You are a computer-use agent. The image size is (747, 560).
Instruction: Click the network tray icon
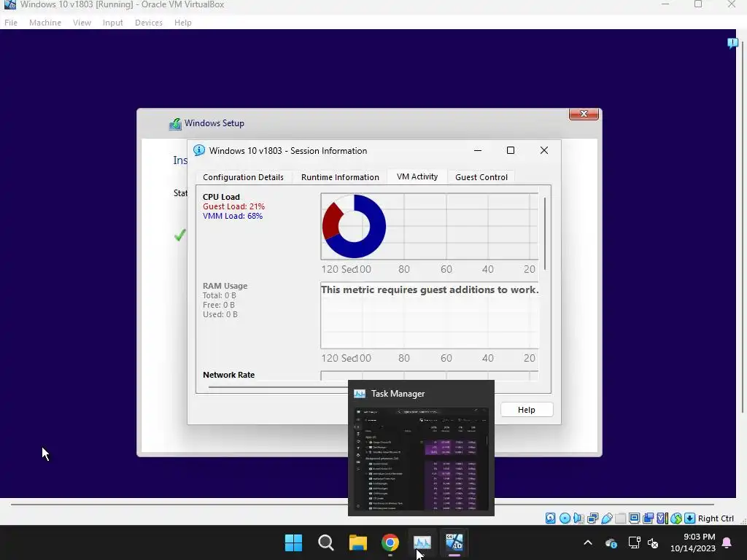pyautogui.click(x=634, y=542)
